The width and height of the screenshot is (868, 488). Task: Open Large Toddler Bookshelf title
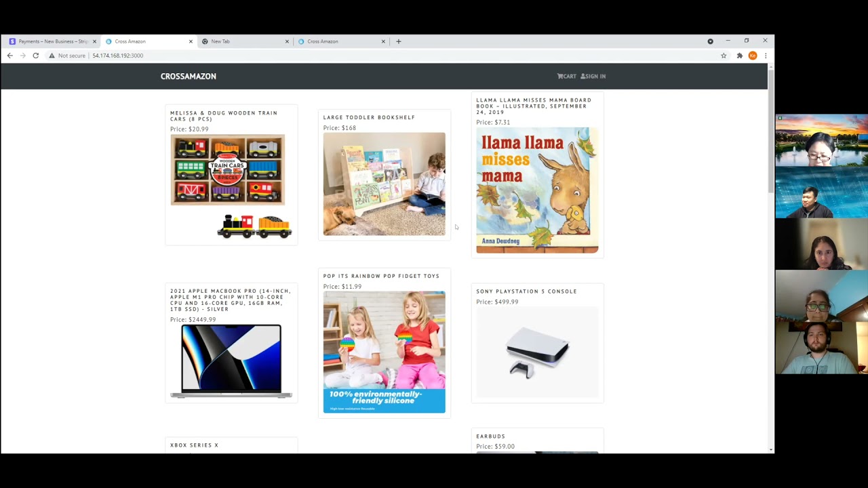[x=369, y=117]
